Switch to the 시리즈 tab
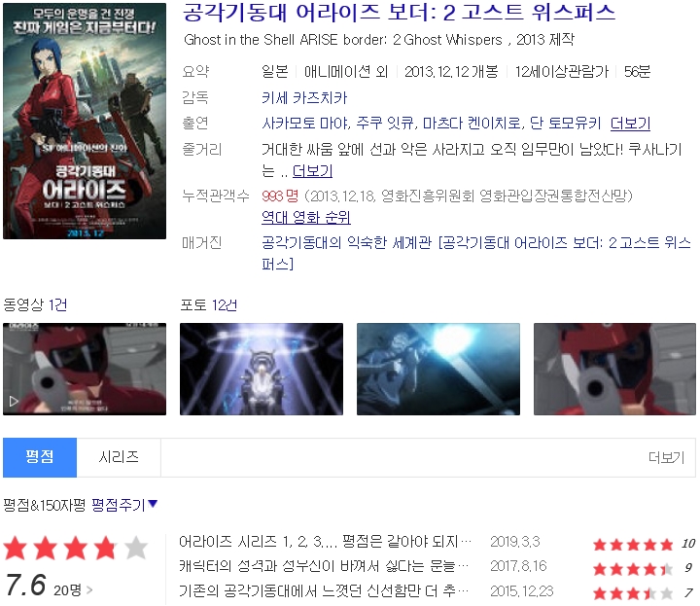700x606 pixels. point(119,457)
